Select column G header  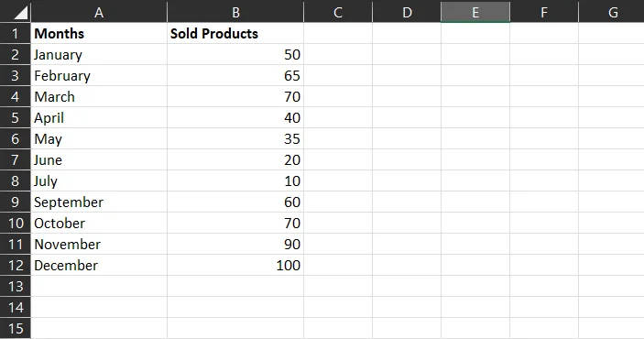(612, 12)
